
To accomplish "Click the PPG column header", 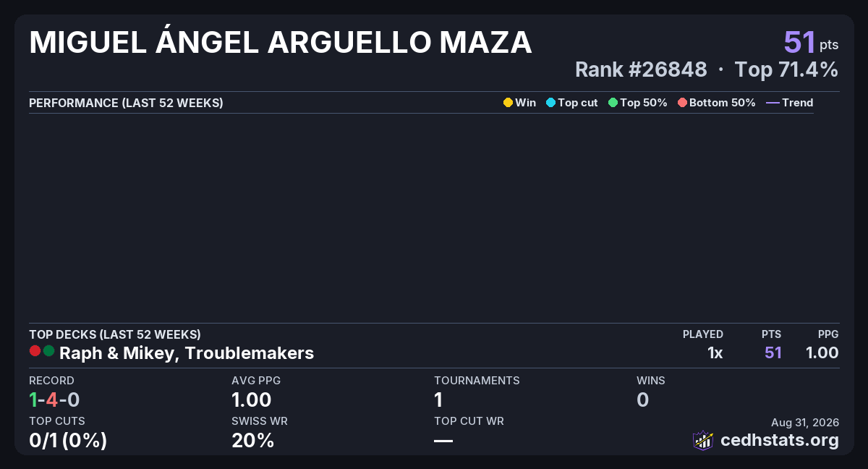I will [x=828, y=334].
